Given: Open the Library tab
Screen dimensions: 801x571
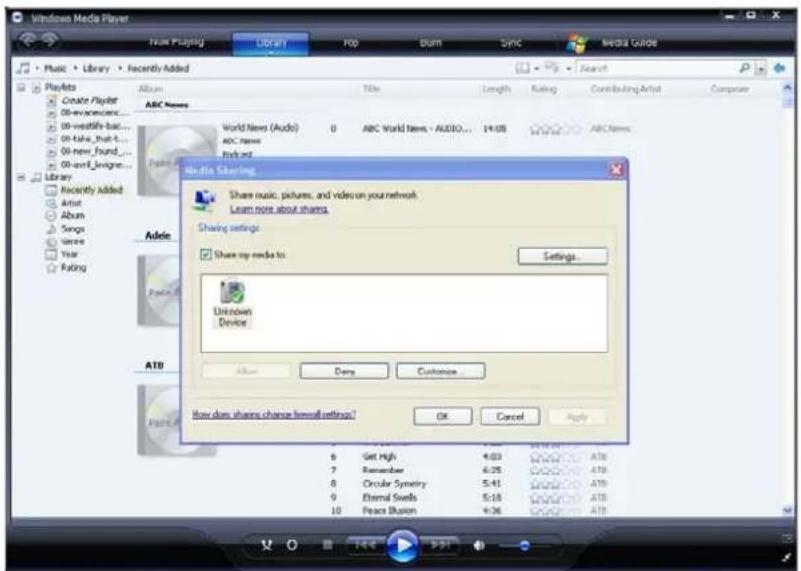Looking at the screenshot, I should tap(271, 43).
